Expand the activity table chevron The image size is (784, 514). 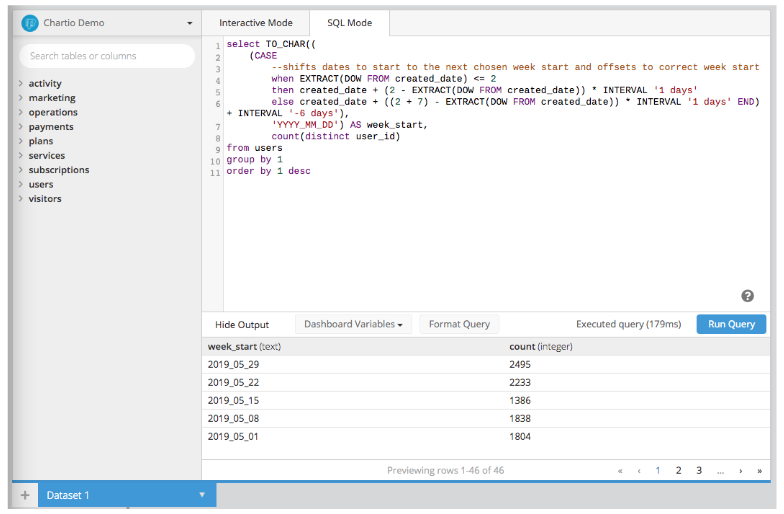[x=20, y=83]
